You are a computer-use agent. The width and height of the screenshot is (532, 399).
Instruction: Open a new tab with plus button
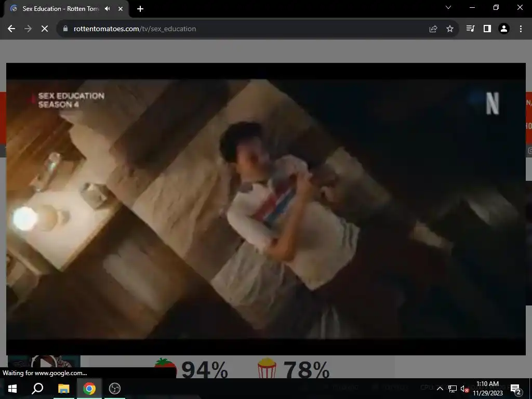click(x=140, y=9)
